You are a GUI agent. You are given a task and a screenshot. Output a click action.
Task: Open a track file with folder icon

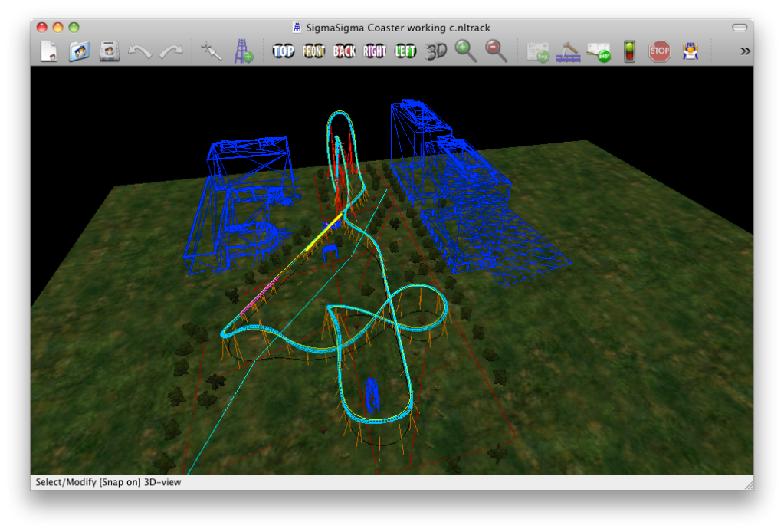click(80, 51)
